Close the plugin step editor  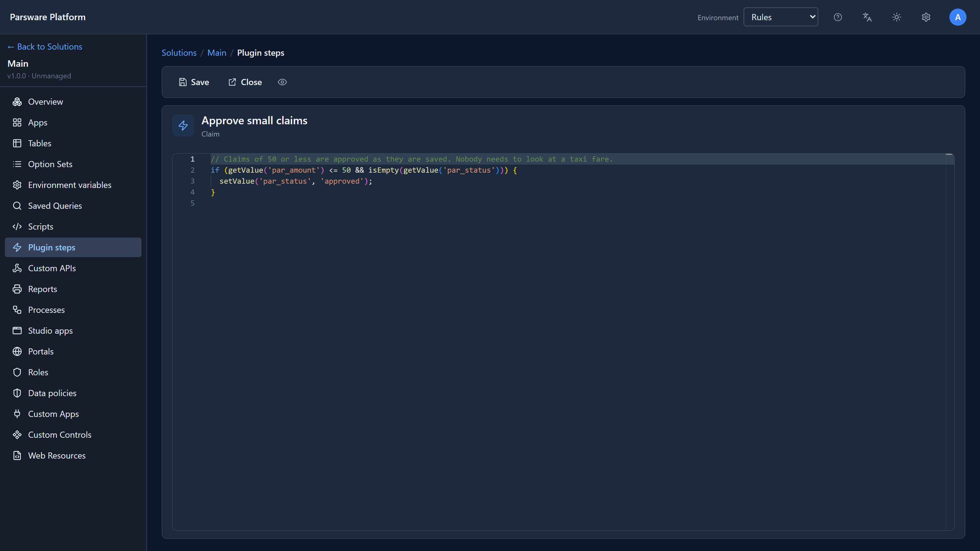tap(245, 82)
